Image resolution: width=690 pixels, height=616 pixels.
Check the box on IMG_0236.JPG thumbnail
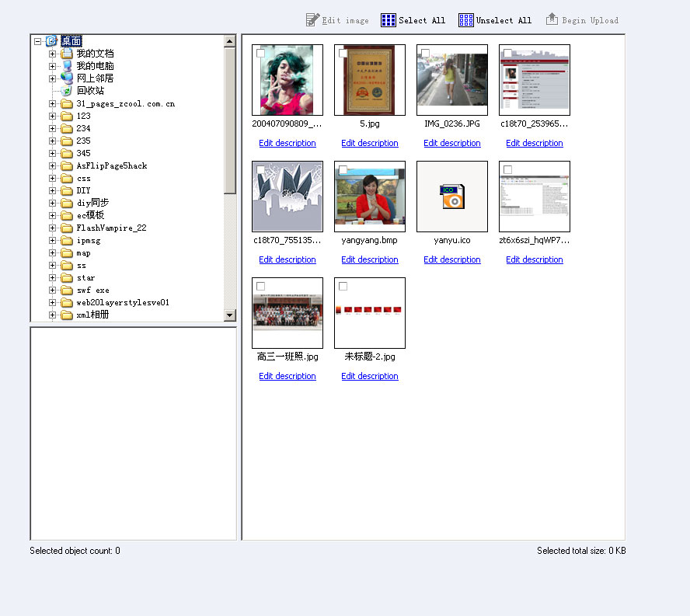coord(425,54)
